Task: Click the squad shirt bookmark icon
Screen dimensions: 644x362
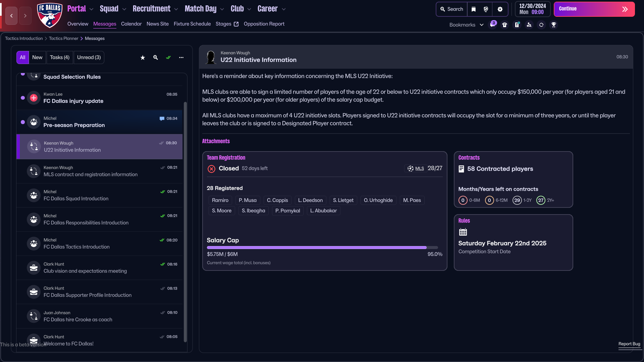Action: [504, 25]
